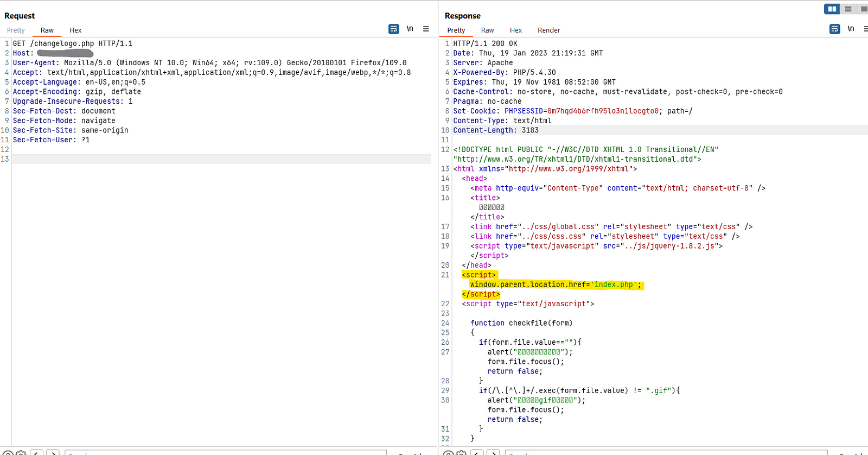Click the "Date: Thu, 19 Jan 2023" response header
Screen dimensions: 868x455
tap(528, 53)
